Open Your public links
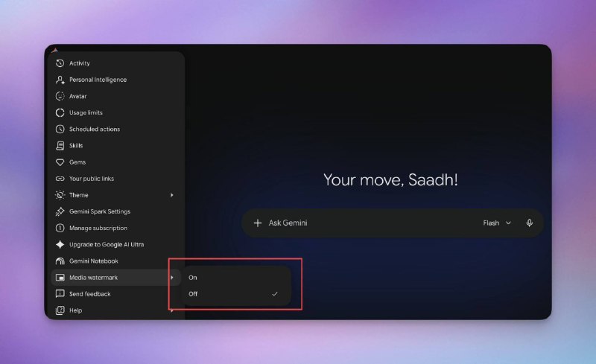 coord(115,179)
